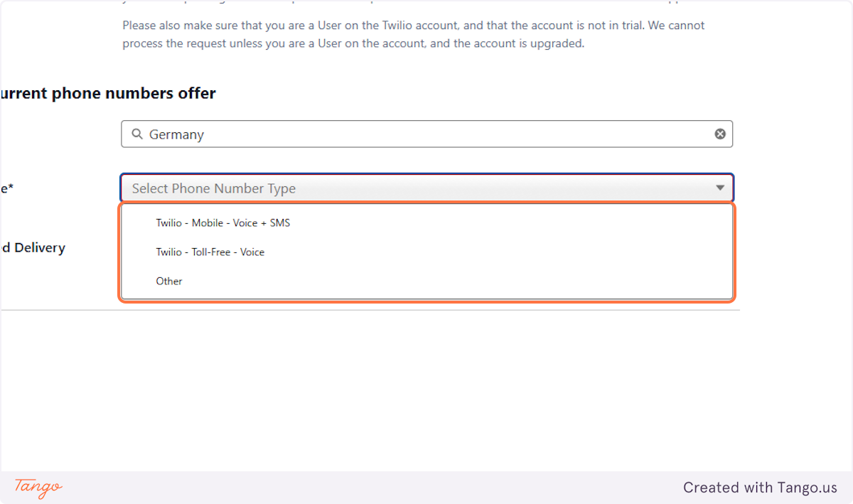
Task: Select the Current phone numbers offer heading
Action: pyautogui.click(x=107, y=92)
